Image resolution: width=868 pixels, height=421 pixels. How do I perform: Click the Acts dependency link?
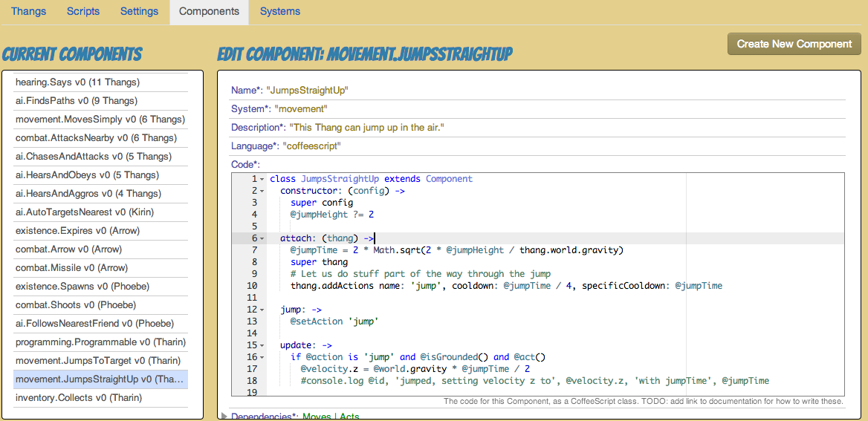[x=351, y=416]
